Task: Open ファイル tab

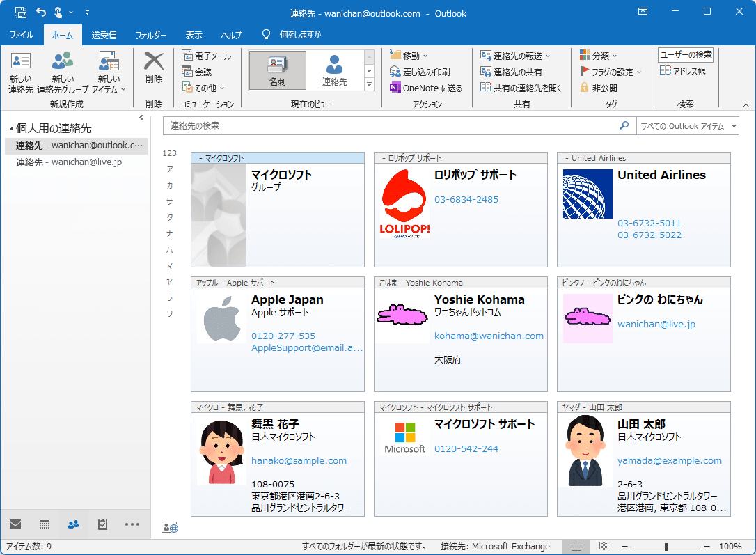Action: pos(21,35)
